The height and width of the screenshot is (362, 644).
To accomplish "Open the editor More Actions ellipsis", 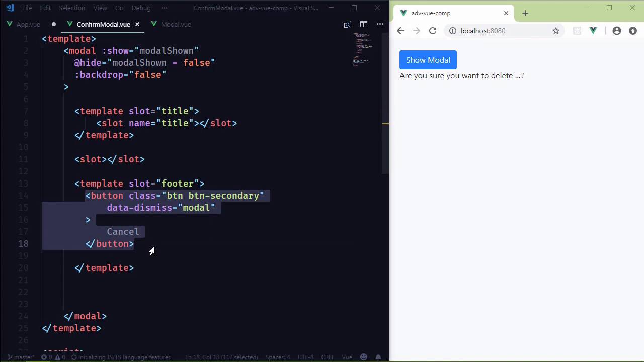I will (x=380, y=24).
